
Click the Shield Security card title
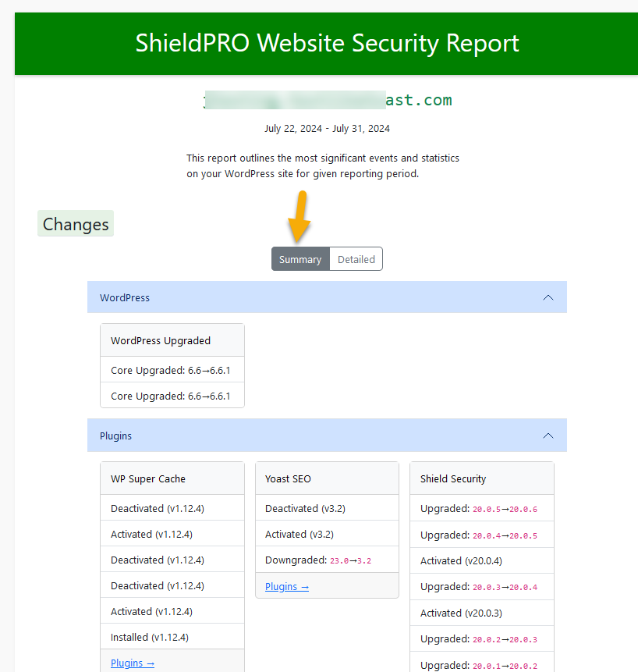tap(453, 478)
